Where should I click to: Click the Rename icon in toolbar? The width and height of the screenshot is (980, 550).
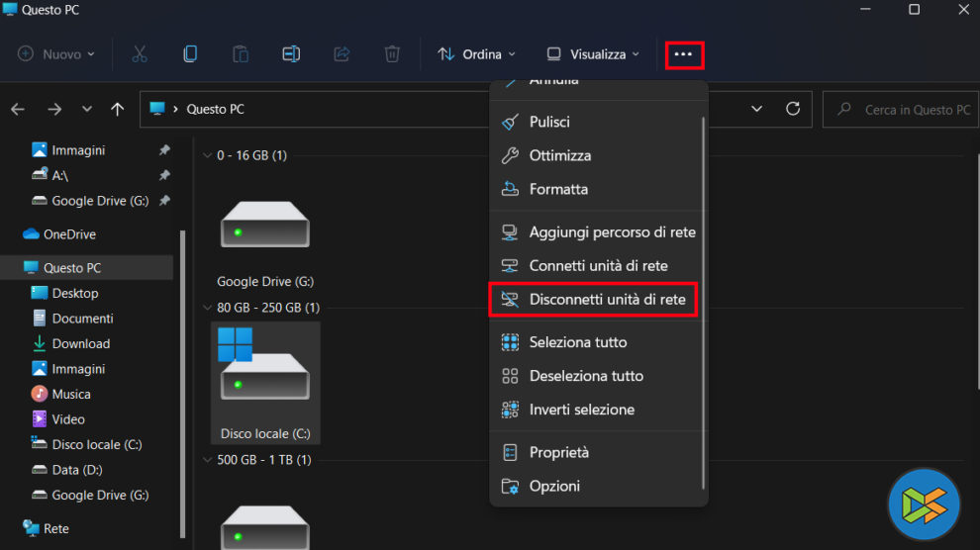coord(291,54)
